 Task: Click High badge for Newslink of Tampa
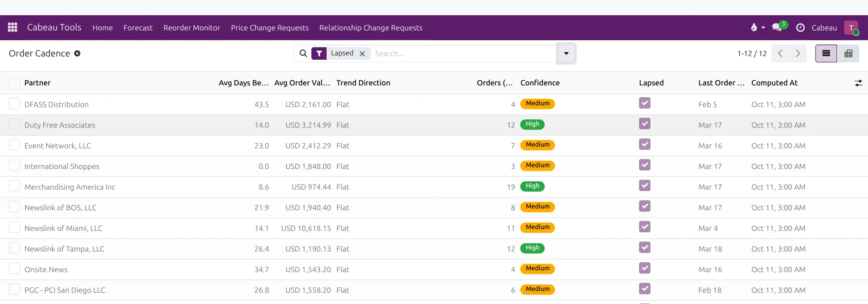[x=532, y=248]
